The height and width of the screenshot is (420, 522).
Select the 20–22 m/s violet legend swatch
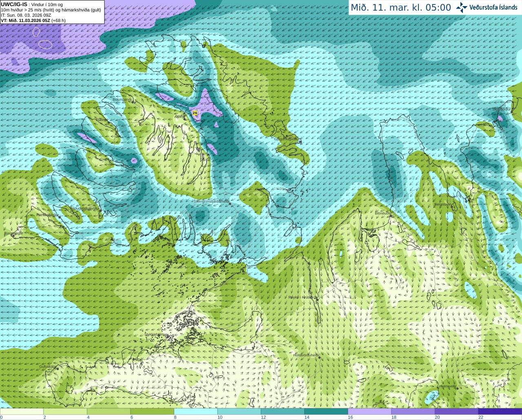tap(456, 411)
